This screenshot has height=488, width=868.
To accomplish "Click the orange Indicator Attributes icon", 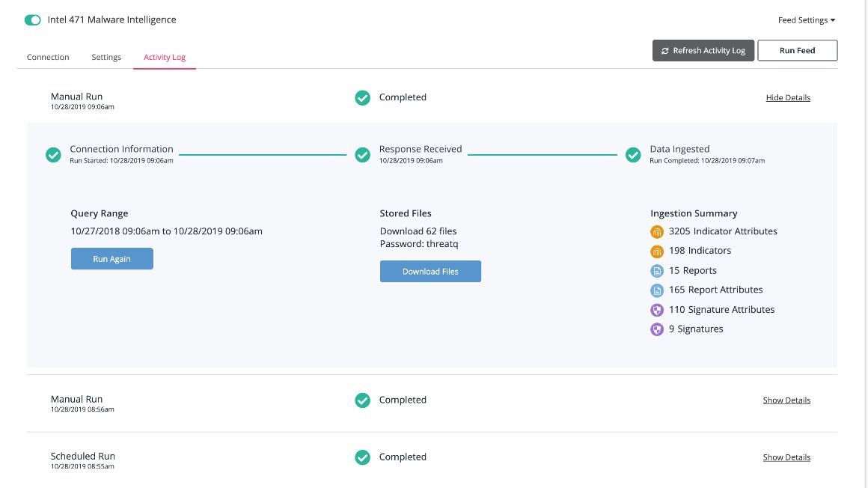I will tap(657, 231).
